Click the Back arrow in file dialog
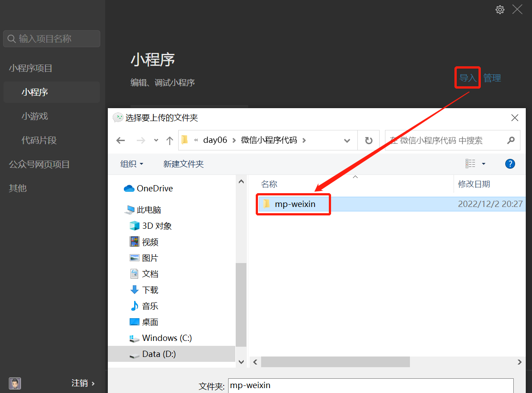This screenshot has width=532, height=393. pos(120,141)
